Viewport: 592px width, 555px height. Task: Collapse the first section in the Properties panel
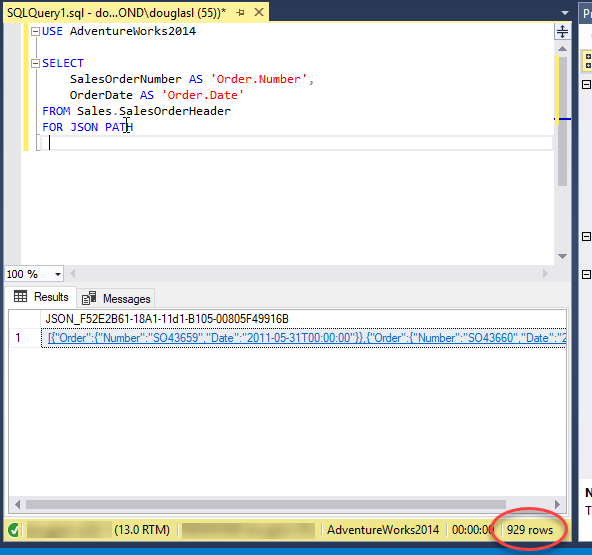point(586,84)
